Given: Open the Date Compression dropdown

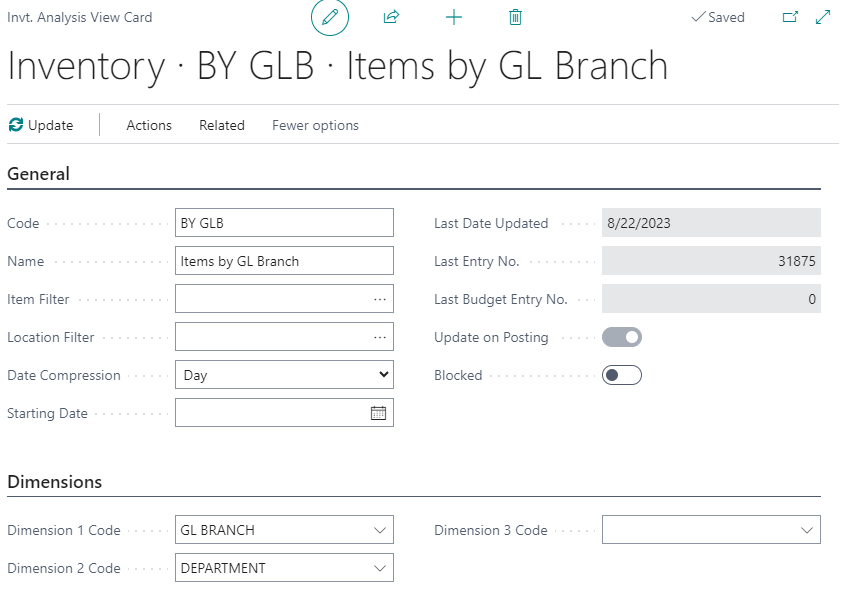Looking at the screenshot, I should [x=284, y=375].
